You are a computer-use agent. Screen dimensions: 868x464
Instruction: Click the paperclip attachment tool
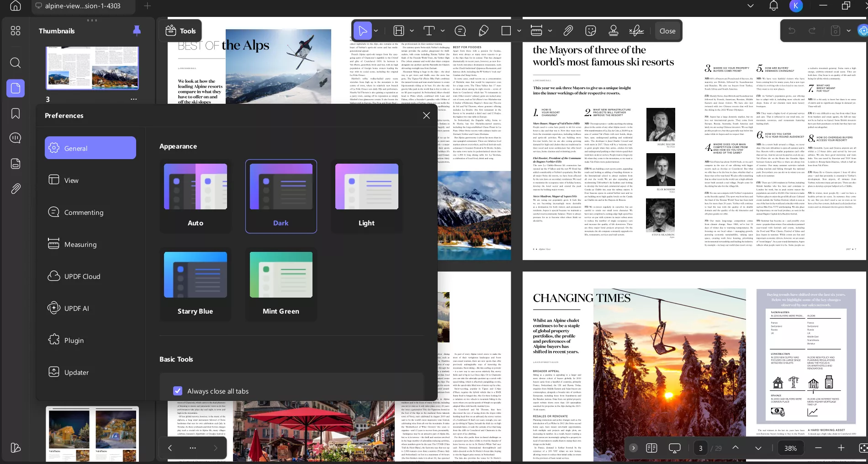point(568,31)
